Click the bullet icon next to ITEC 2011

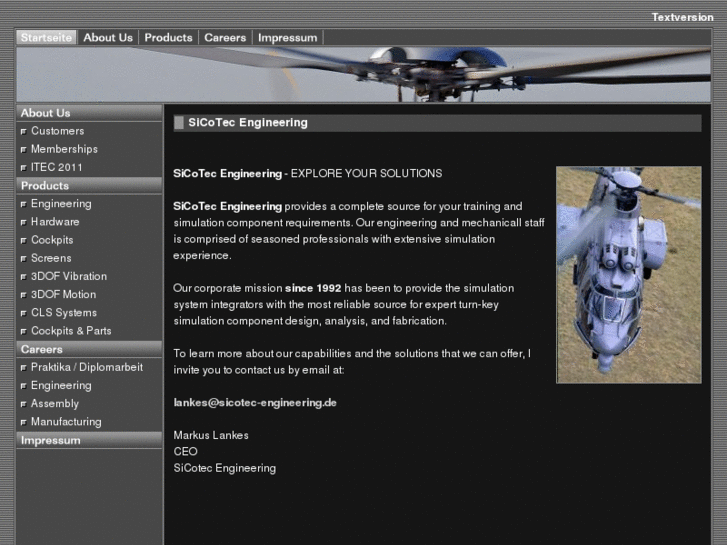click(24, 168)
